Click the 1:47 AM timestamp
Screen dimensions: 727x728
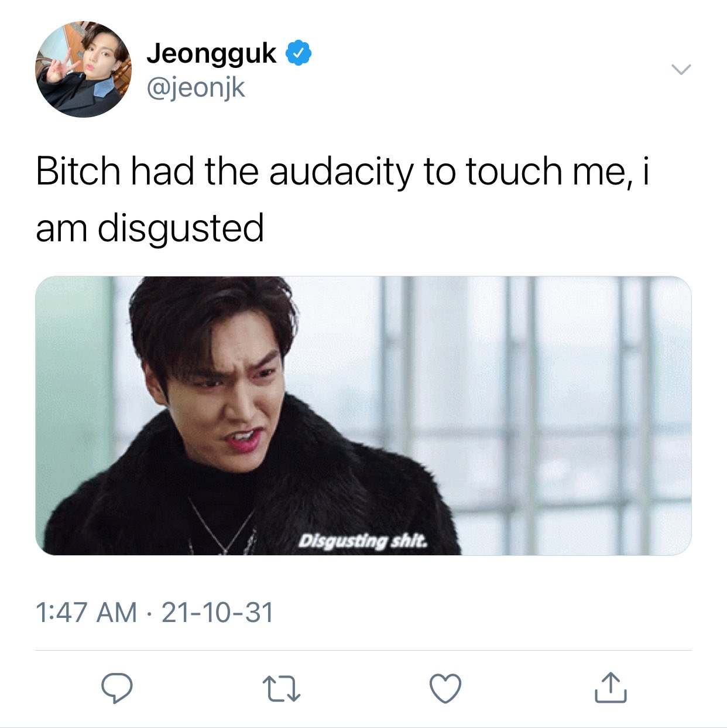coord(86,613)
